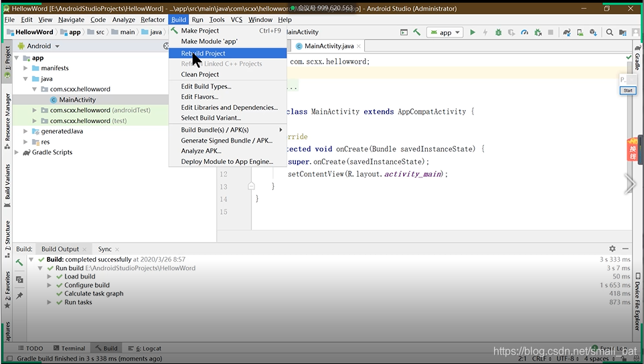
Task: Expand com.scxx.hellowword (androidTest) package
Action: pos(35,110)
